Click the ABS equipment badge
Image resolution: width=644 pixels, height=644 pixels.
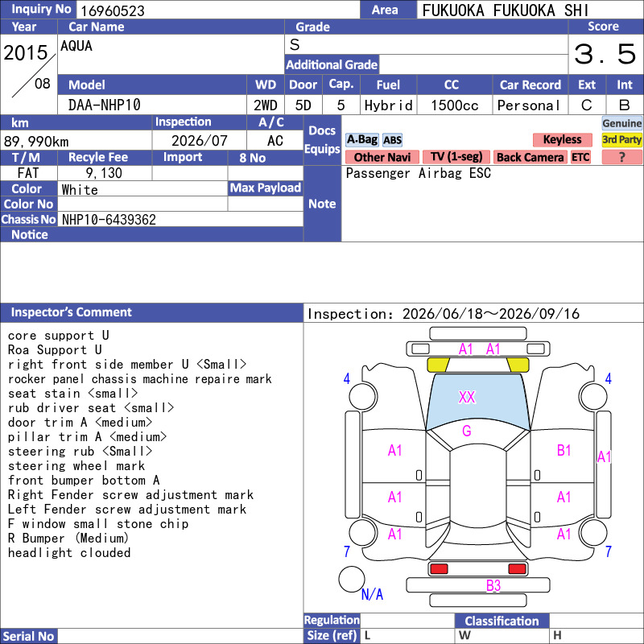click(392, 140)
